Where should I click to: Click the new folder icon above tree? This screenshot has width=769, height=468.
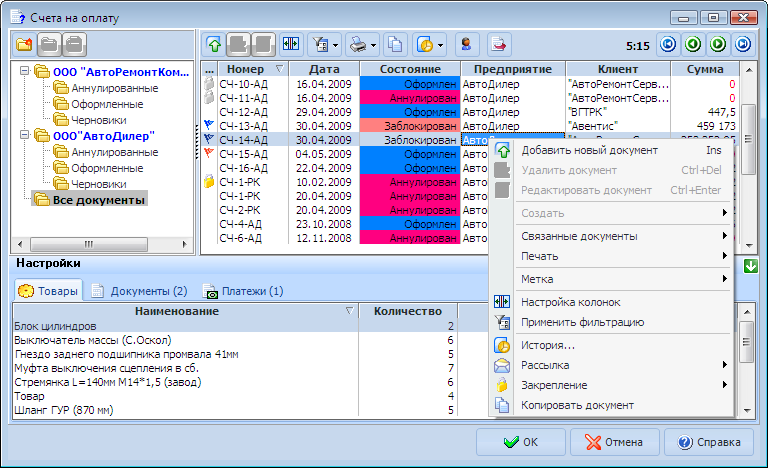pos(24,45)
